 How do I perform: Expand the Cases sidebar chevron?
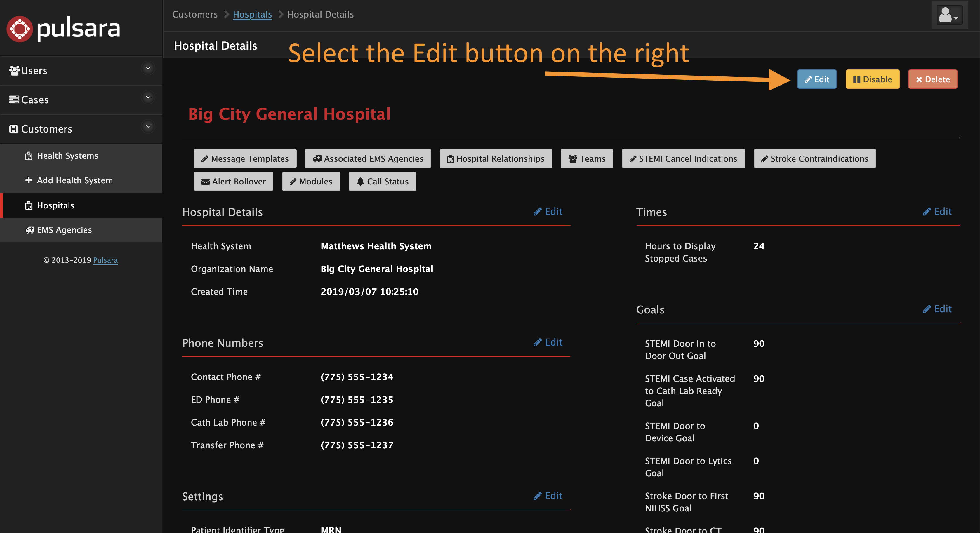[148, 98]
